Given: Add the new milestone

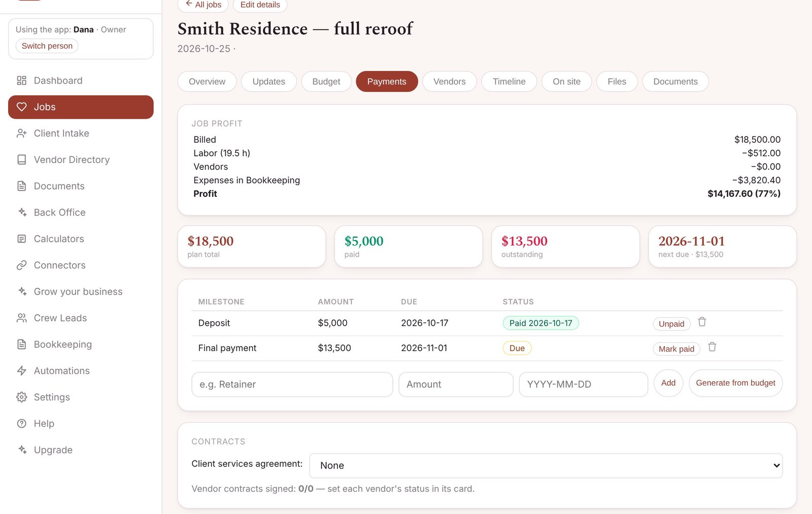Looking at the screenshot, I should [x=668, y=383].
